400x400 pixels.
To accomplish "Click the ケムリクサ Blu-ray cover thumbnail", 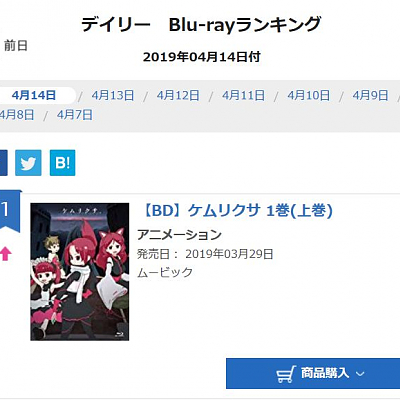I will coord(80,272).
